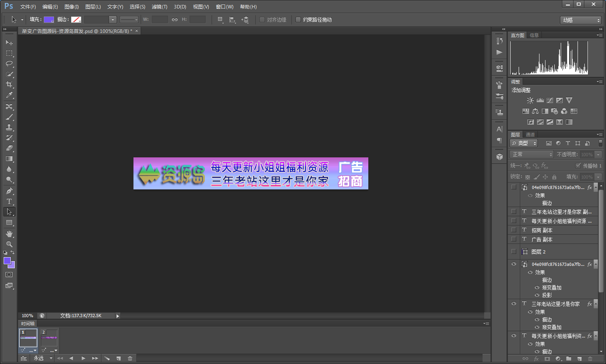Select the Hand tool
Screen dimensions: 606x364
(9, 234)
